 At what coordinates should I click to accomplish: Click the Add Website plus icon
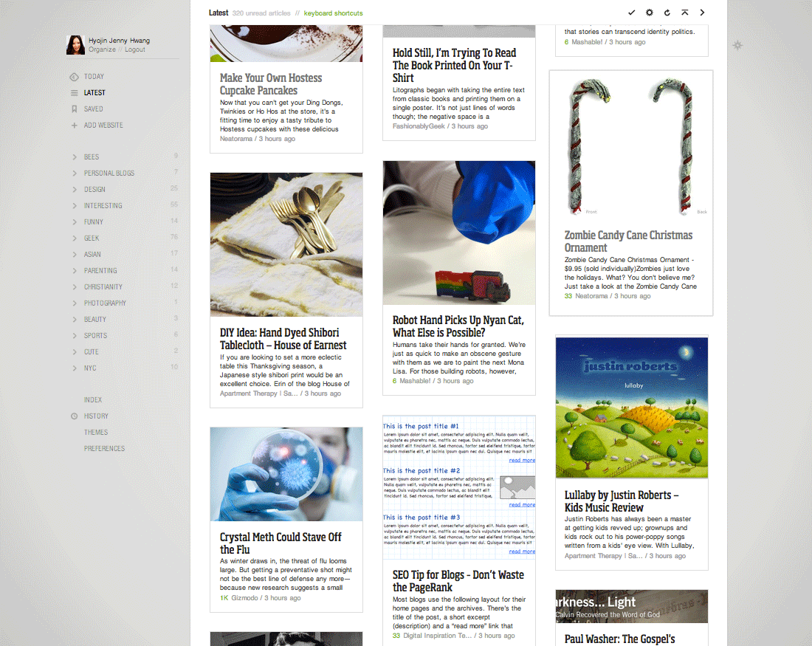pyautogui.click(x=74, y=126)
